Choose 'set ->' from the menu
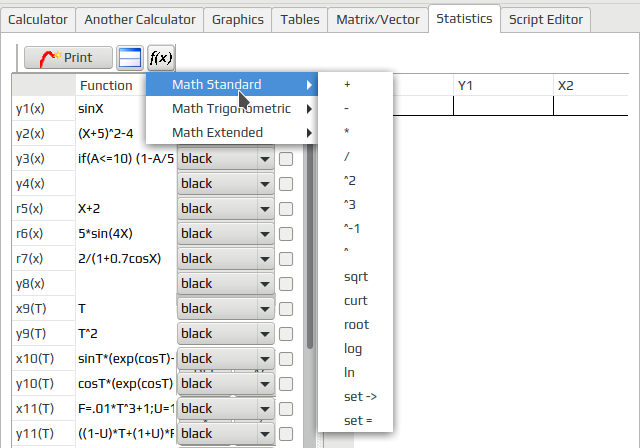640x448 pixels. 355,397
